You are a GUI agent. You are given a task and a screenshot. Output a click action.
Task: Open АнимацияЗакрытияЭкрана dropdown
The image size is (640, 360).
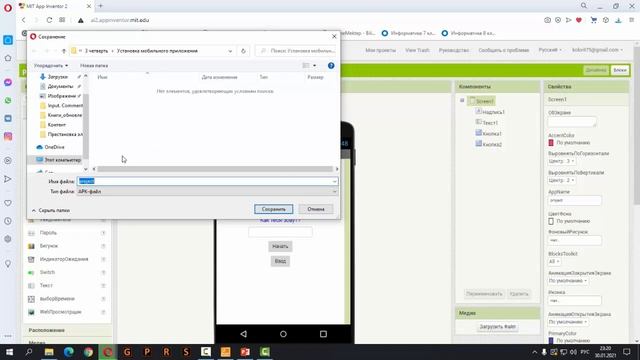pyautogui.click(x=568, y=281)
